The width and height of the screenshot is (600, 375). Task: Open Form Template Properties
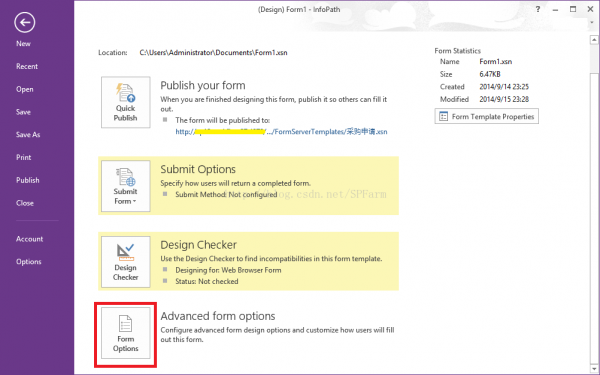pyautogui.click(x=486, y=116)
